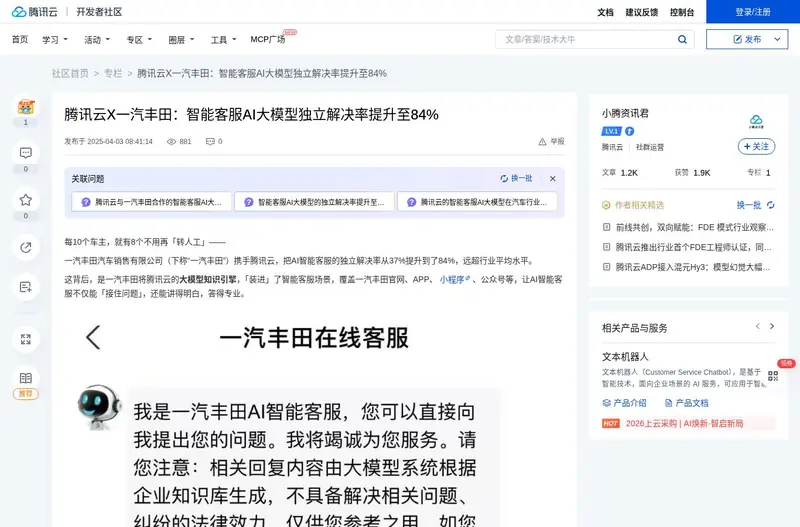
Task: Click the 推荐 badge in sidebar
Action: point(26,394)
